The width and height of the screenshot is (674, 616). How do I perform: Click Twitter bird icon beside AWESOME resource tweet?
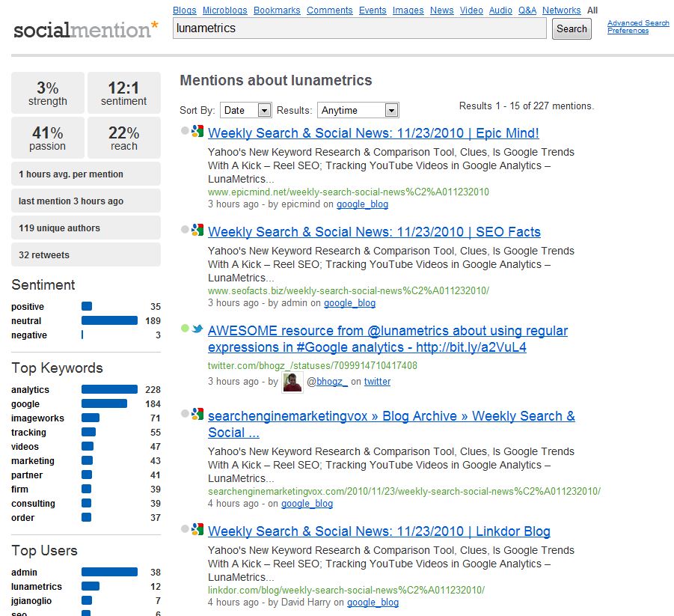coord(197,329)
